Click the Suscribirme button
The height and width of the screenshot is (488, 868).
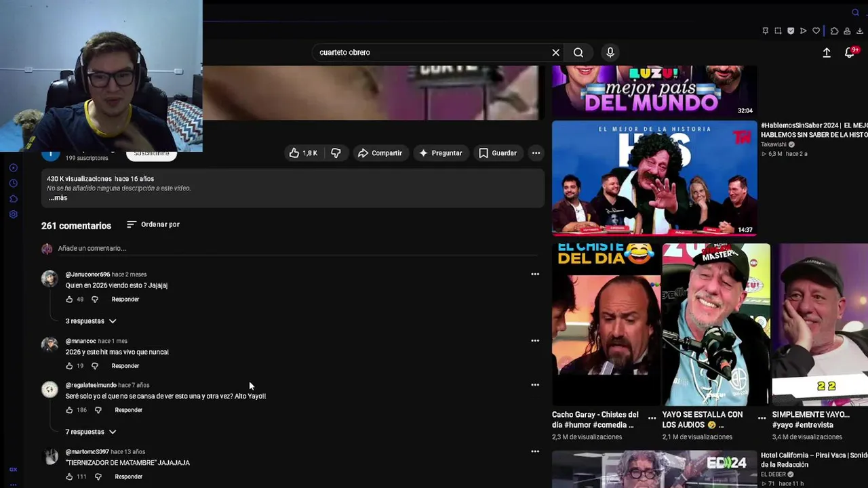point(151,155)
